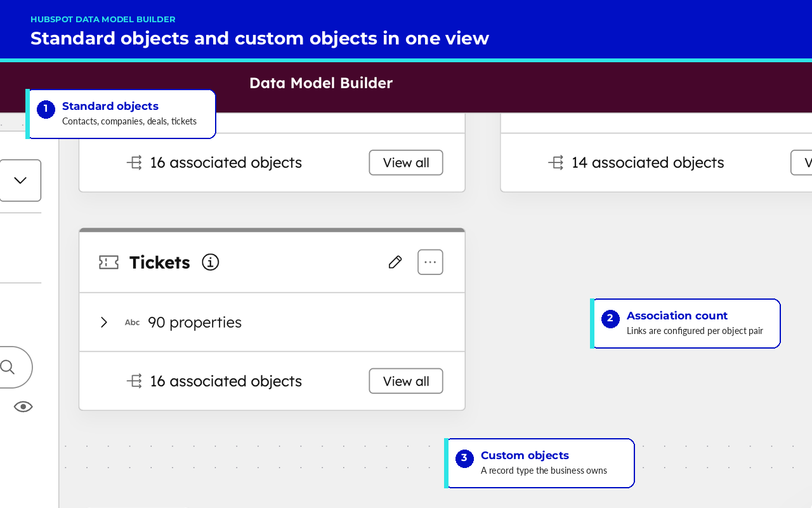Click the Data Model Builder header title
Screen dimensions: 812x508
321,83
